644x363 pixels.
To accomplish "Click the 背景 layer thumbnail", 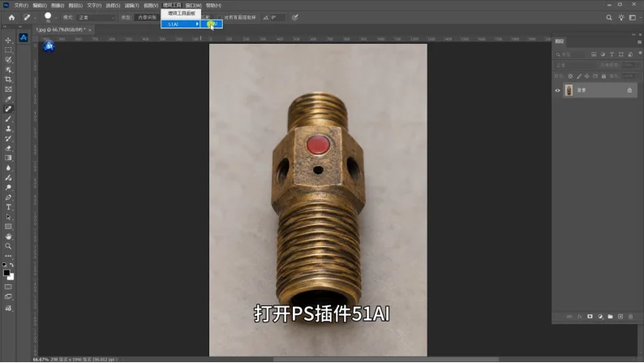I will tap(569, 90).
